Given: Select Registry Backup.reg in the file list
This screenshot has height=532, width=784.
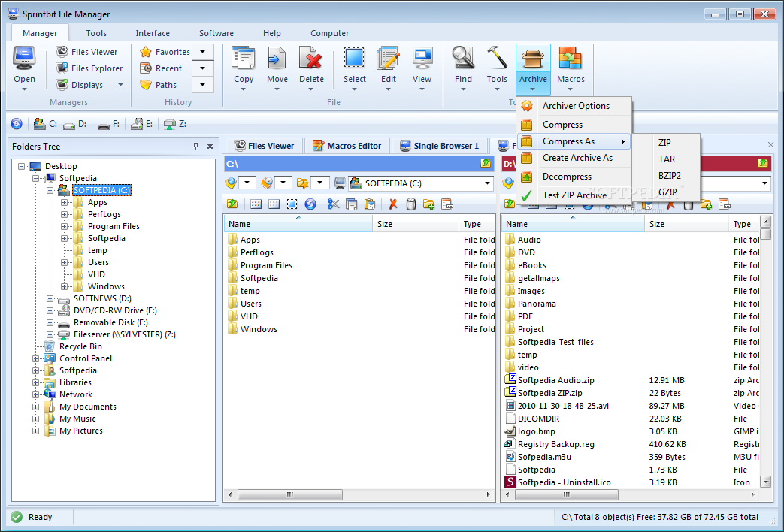Looking at the screenshot, I should click(555, 444).
